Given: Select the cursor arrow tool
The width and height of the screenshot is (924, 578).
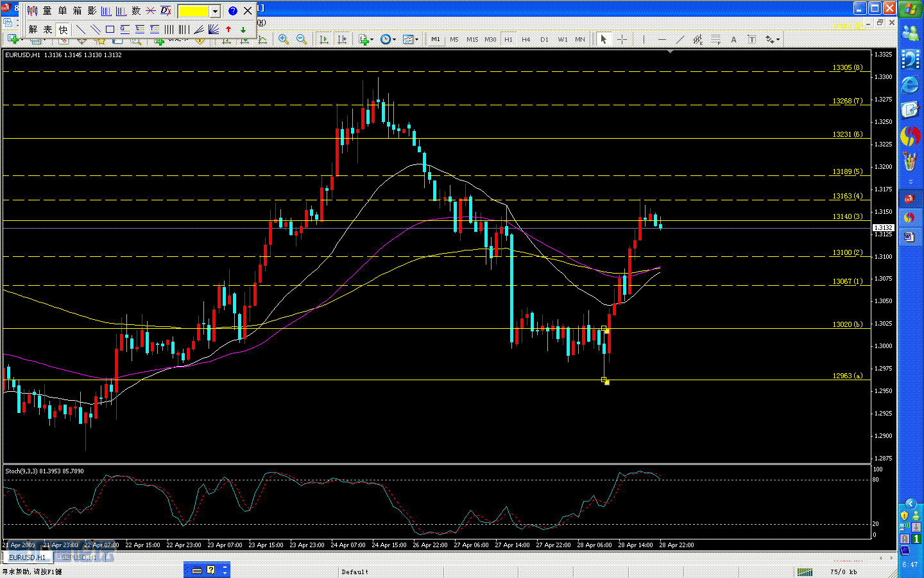Looking at the screenshot, I should pos(603,39).
